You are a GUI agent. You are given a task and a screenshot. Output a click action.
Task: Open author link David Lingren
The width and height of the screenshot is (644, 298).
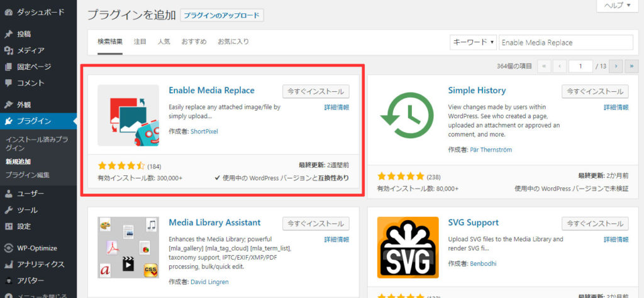tap(210, 282)
